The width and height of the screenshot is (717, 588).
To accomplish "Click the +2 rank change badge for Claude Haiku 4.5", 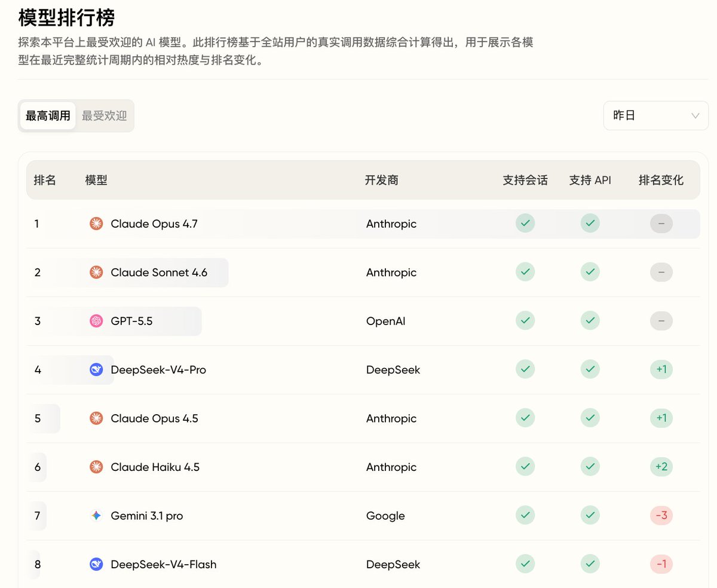I will point(661,467).
